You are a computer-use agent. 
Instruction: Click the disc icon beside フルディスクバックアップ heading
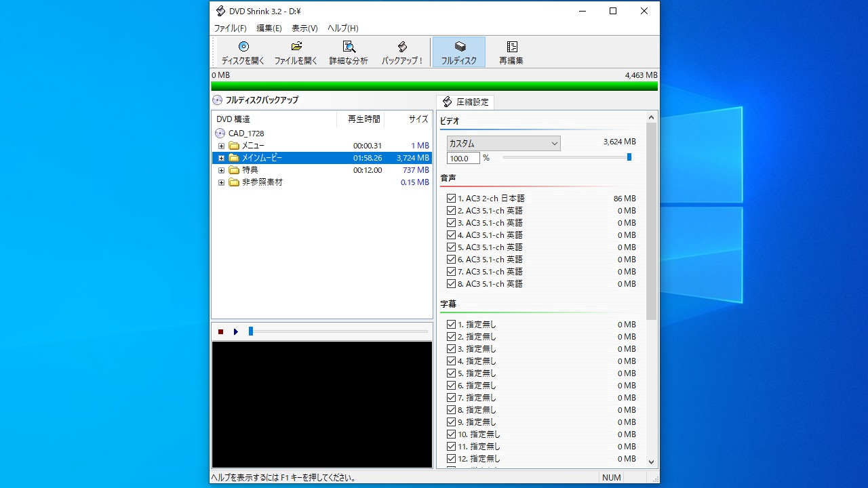(217, 100)
